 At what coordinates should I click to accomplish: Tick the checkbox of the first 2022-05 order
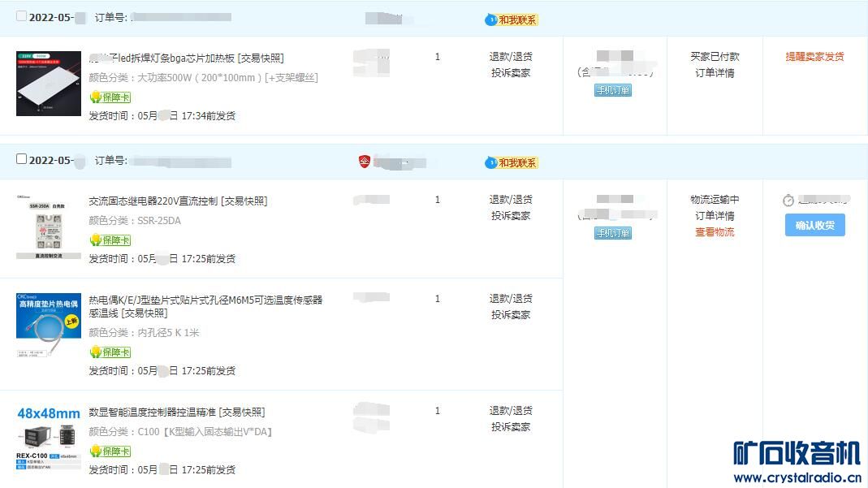(x=21, y=16)
